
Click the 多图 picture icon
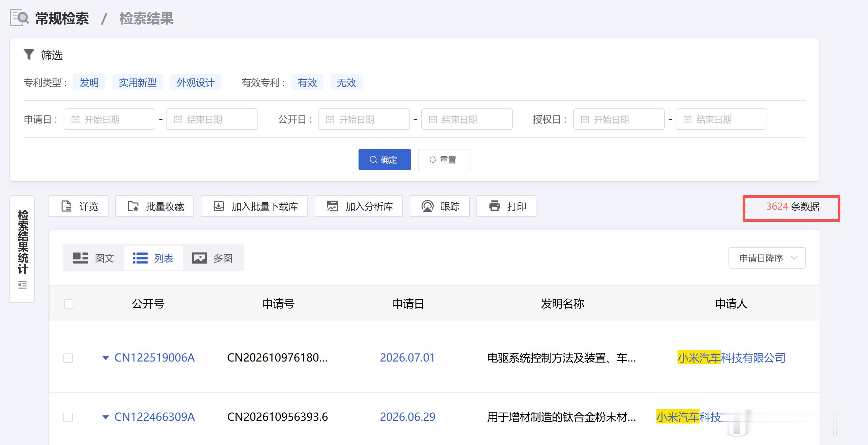(199, 258)
